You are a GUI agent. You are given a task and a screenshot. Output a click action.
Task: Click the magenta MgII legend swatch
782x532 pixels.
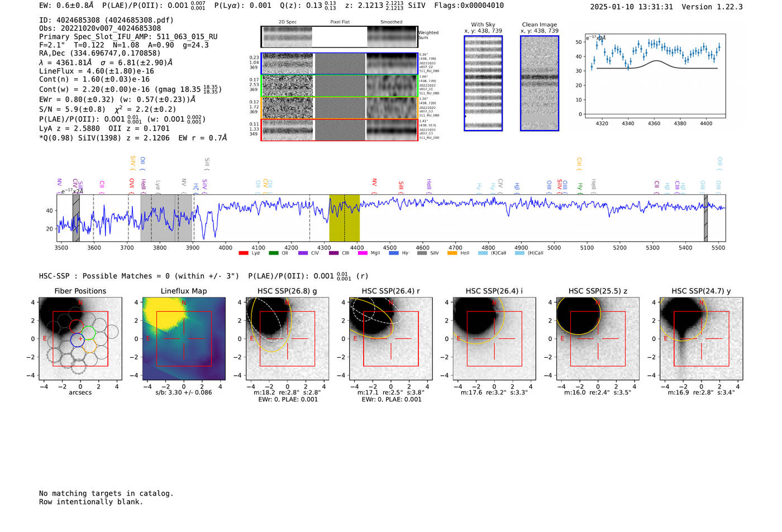[x=363, y=253]
